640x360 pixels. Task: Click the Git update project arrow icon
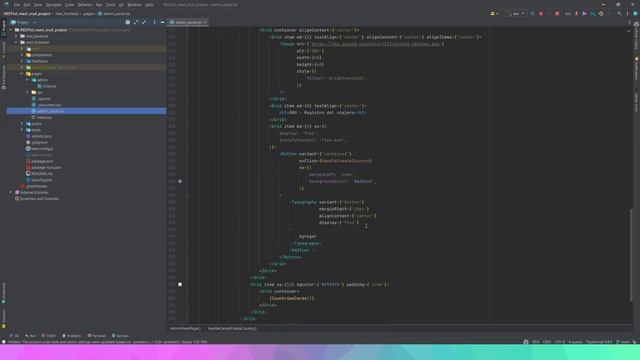pyautogui.click(x=577, y=13)
